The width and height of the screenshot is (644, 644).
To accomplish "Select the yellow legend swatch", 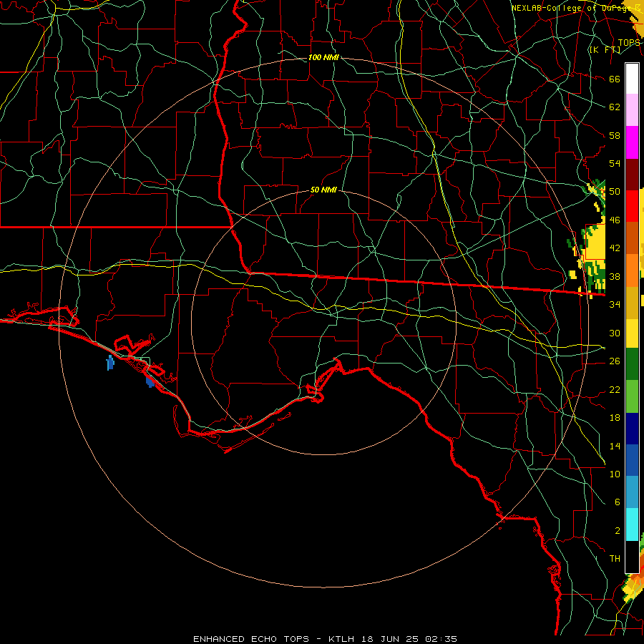I will [632, 333].
